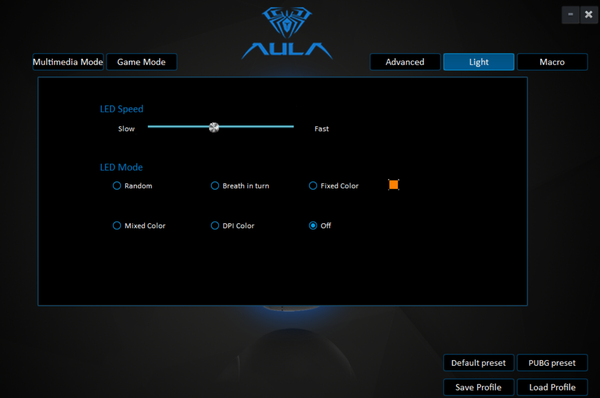Select Mixed Color LED mode

pos(117,225)
